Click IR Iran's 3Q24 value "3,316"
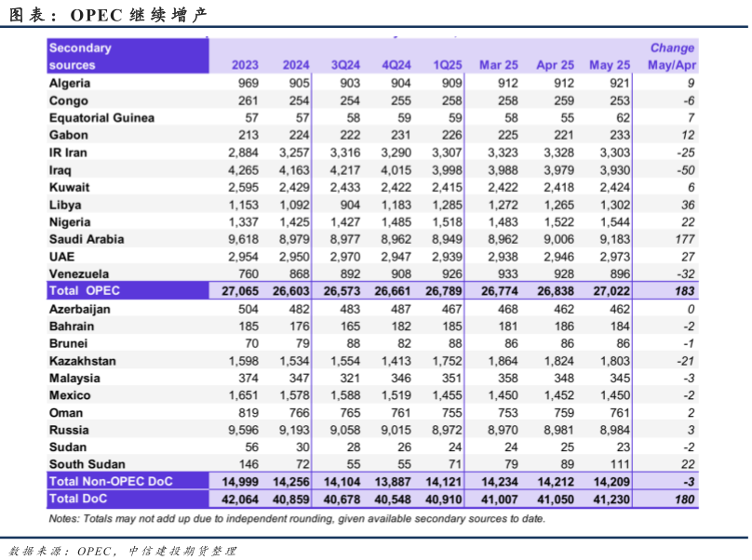Viewport: 752px width, 560px height. (x=345, y=153)
